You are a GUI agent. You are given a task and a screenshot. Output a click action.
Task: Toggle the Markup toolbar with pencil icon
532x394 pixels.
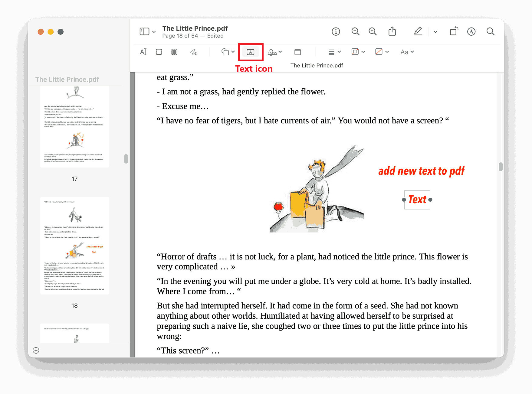pyautogui.click(x=418, y=31)
